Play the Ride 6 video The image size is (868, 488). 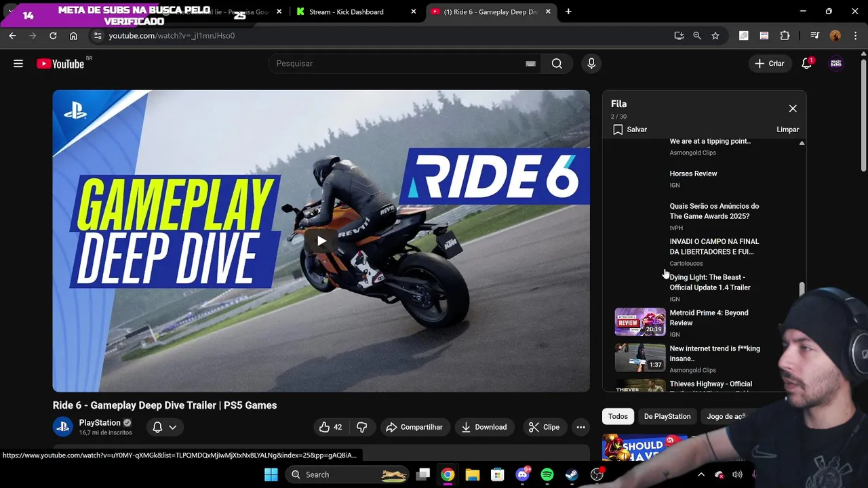[321, 241]
